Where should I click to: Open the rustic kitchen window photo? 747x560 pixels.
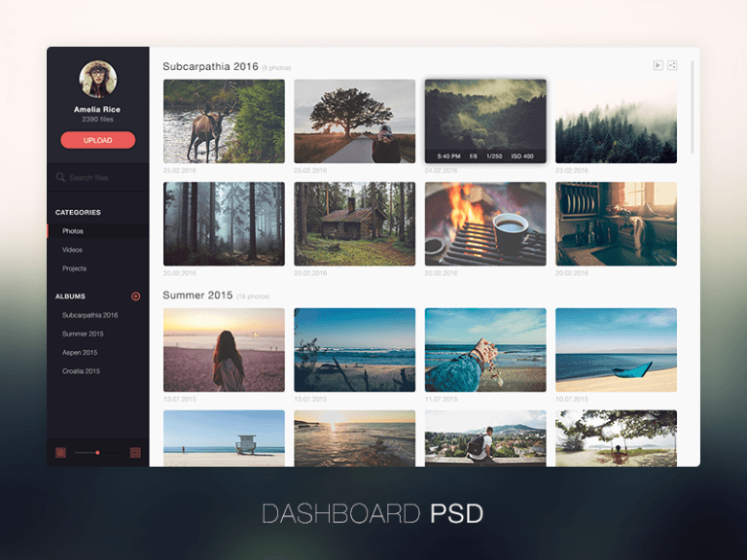pyautogui.click(x=616, y=224)
